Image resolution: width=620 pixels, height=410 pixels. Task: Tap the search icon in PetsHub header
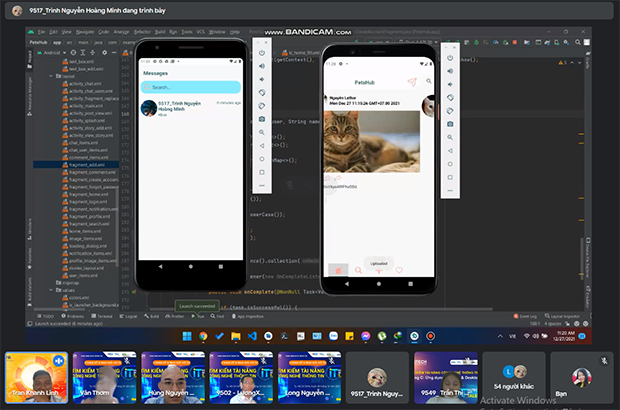point(429,80)
